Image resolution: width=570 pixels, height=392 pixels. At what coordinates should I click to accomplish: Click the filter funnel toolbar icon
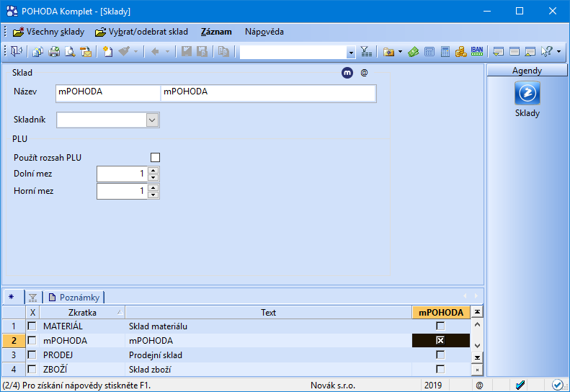tap(366, 52)
